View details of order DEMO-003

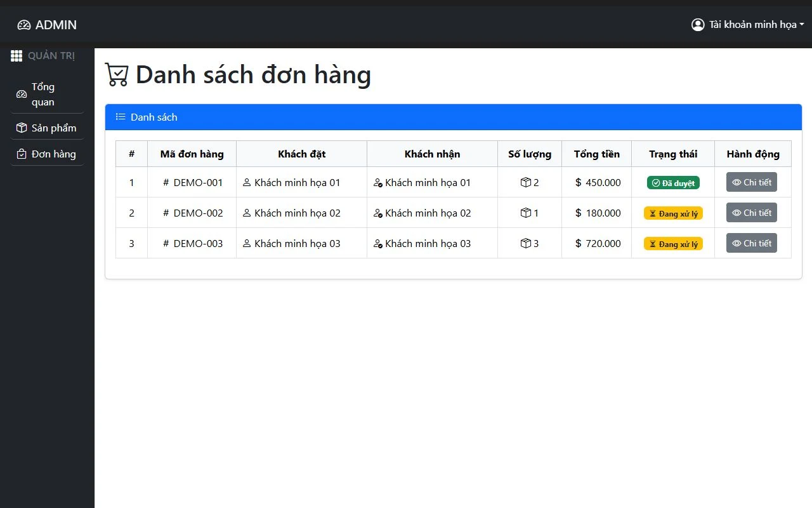pos(752,243)
